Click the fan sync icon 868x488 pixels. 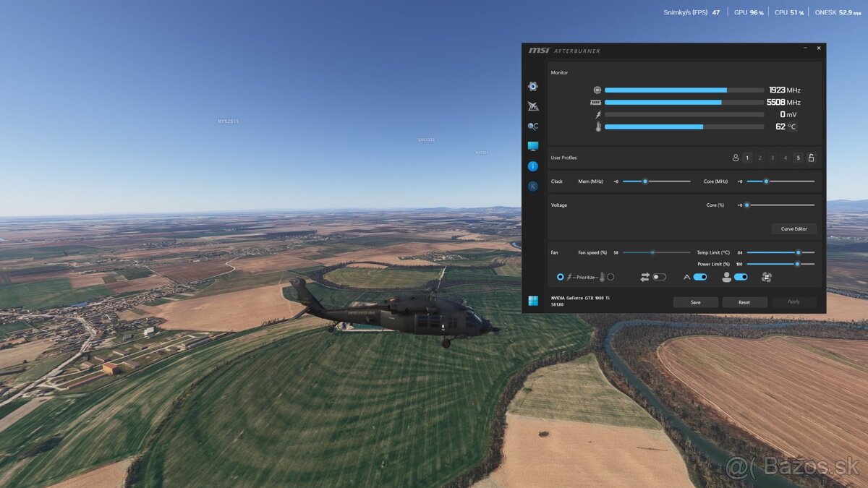767,277
